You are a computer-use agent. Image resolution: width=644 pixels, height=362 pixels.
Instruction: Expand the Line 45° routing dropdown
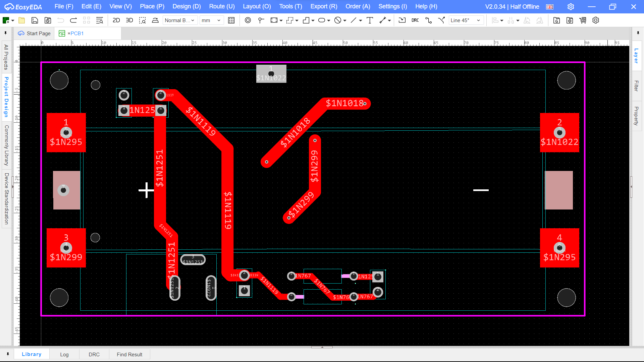tap(466, 20)
